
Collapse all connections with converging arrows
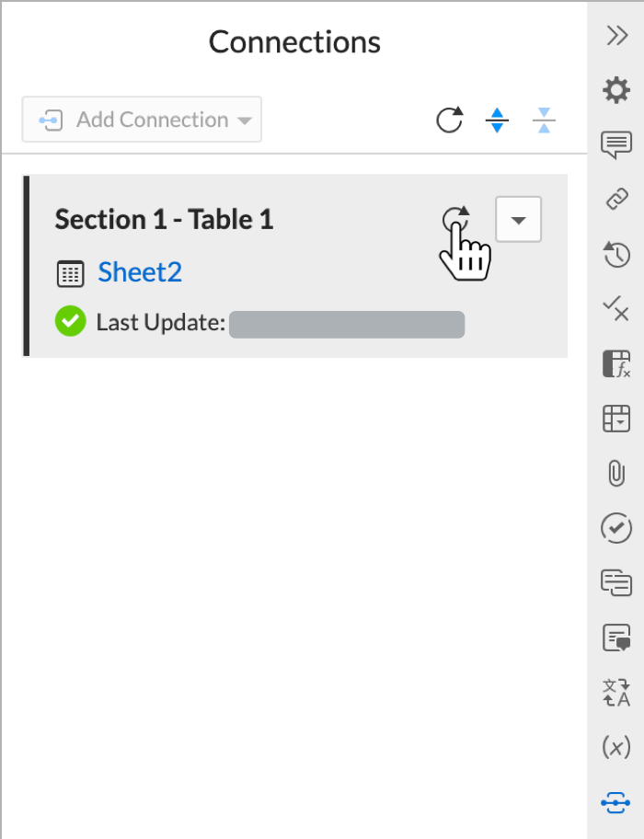pyautogui.click(x=544, y=120)
